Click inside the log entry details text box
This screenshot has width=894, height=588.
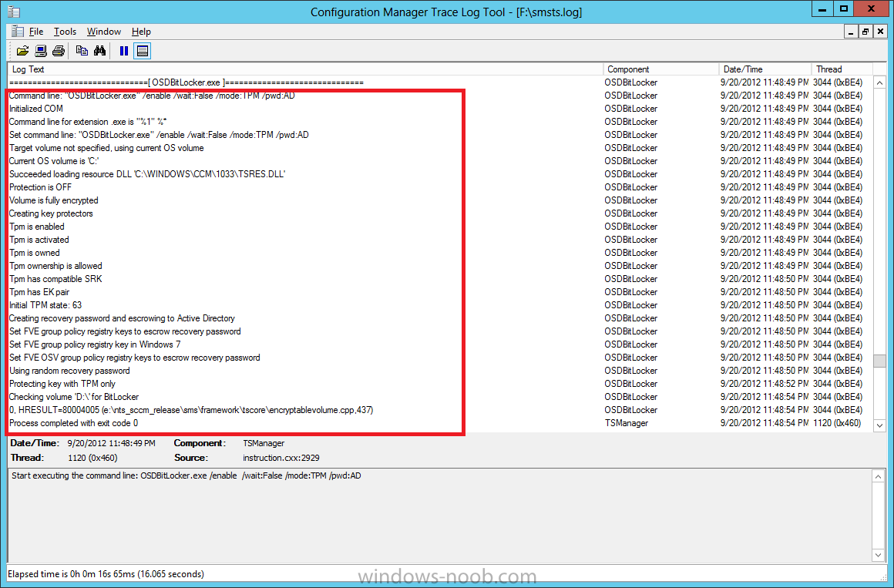click(x=439, y=516)
